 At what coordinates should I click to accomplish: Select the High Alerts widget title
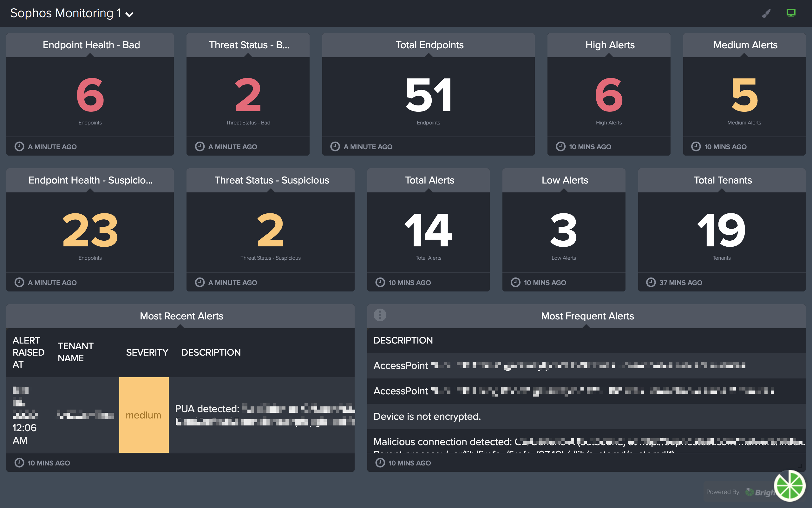click(x=610, y=45)
